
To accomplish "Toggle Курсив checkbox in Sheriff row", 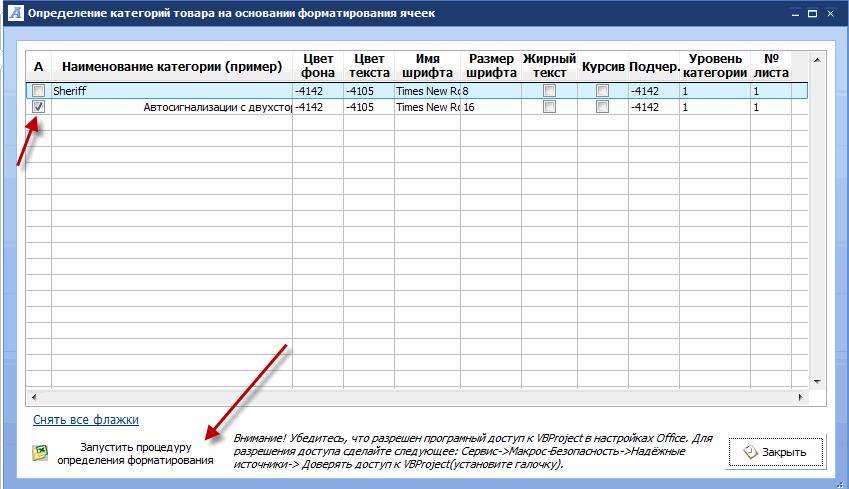I will [x=602, y=90].
